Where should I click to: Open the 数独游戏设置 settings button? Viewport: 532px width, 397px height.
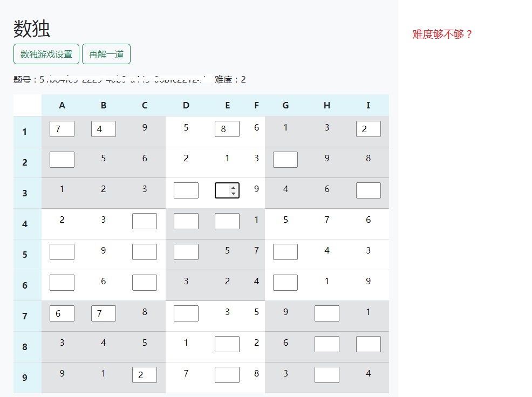point(46,54)
